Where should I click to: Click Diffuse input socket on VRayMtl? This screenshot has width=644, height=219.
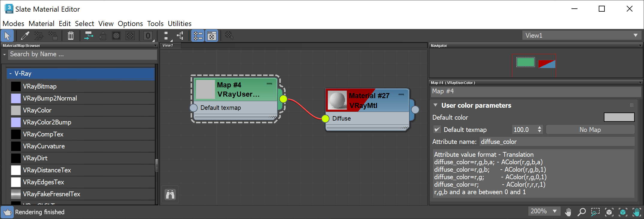coord(325,118)
